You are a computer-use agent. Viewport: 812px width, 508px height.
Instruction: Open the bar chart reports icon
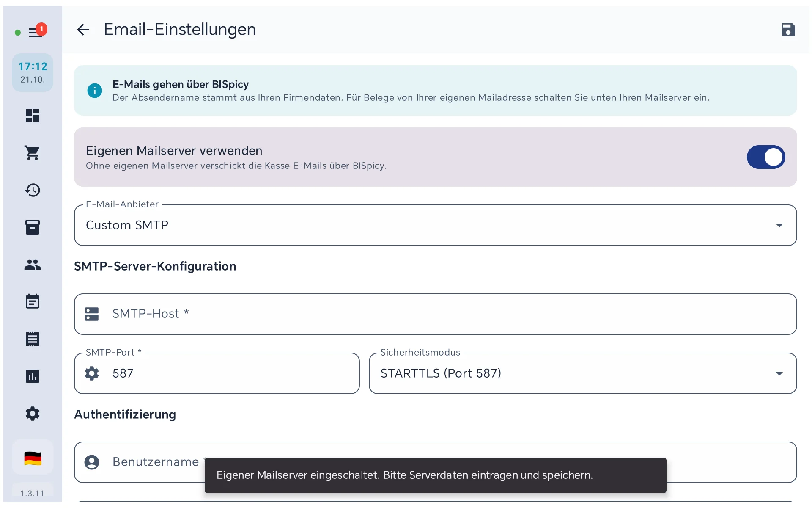pos(33,376)
